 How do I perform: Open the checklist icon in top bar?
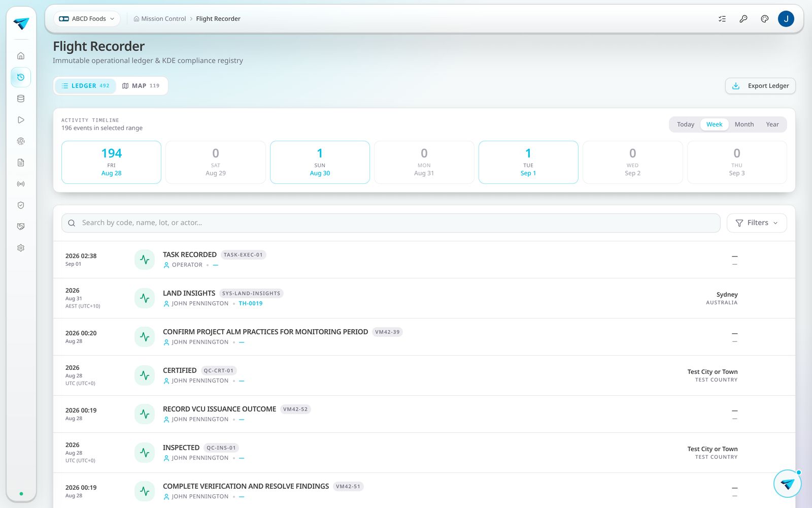(x=722, y=19)
